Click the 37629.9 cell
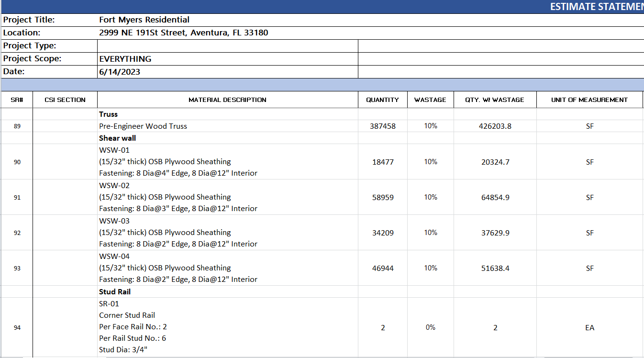The image size is (644, 358). [x=495, y=233]
